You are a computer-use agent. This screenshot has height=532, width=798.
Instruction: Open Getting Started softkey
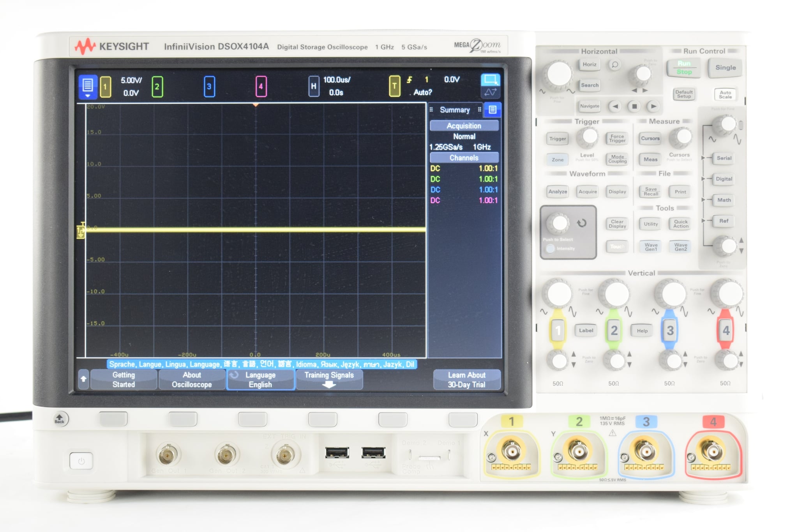124,380
